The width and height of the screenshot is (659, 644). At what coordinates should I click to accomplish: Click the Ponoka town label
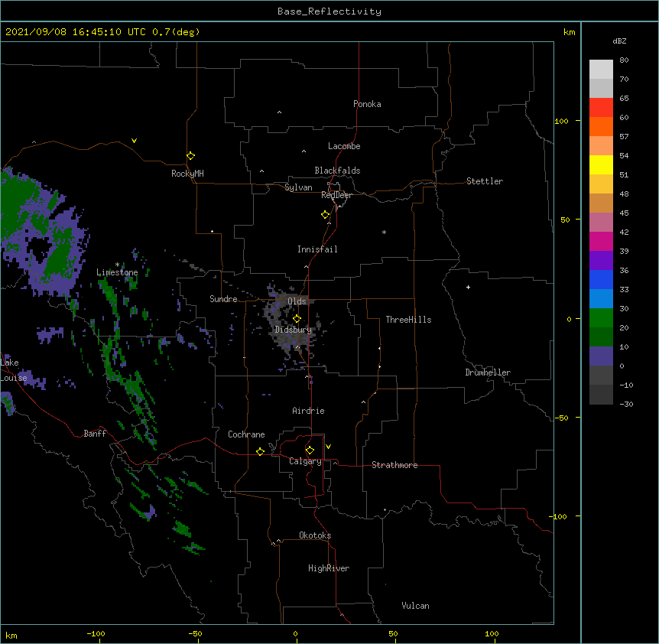click(367, 104)
